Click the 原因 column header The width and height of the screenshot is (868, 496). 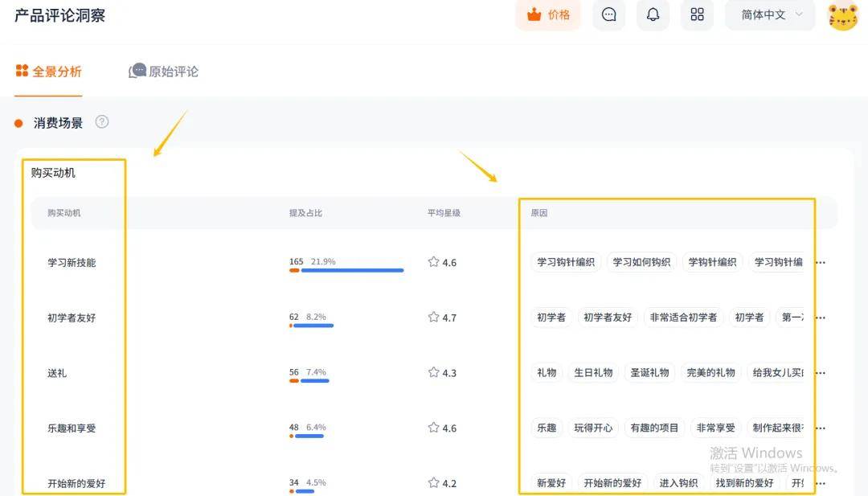539,212
